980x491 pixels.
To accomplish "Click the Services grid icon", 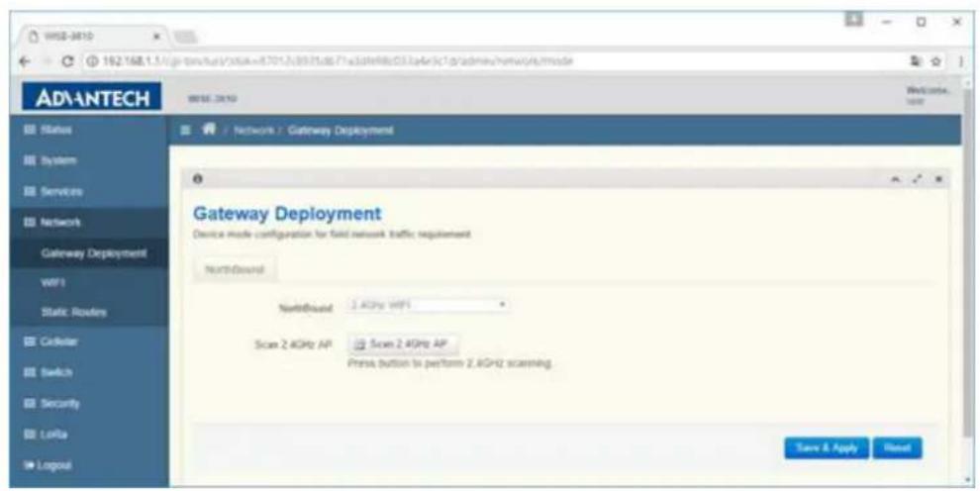I will [29, 191].
